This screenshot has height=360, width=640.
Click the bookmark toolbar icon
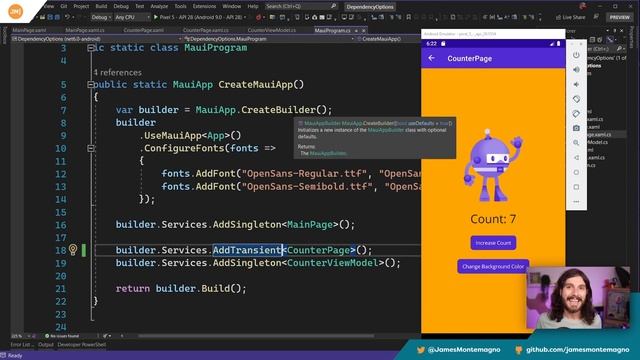409,17
